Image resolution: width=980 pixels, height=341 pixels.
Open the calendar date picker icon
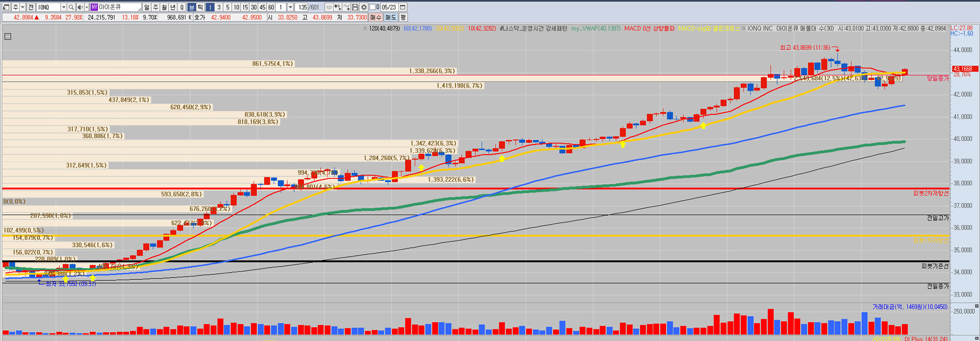tap(403, 7)
